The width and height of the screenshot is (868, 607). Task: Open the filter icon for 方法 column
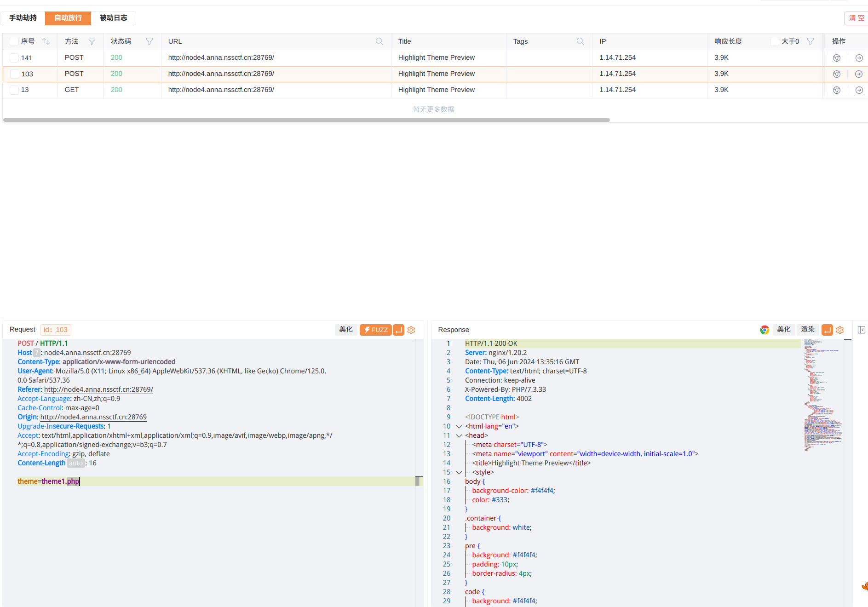pyautogui.click(x=92, y=41)
